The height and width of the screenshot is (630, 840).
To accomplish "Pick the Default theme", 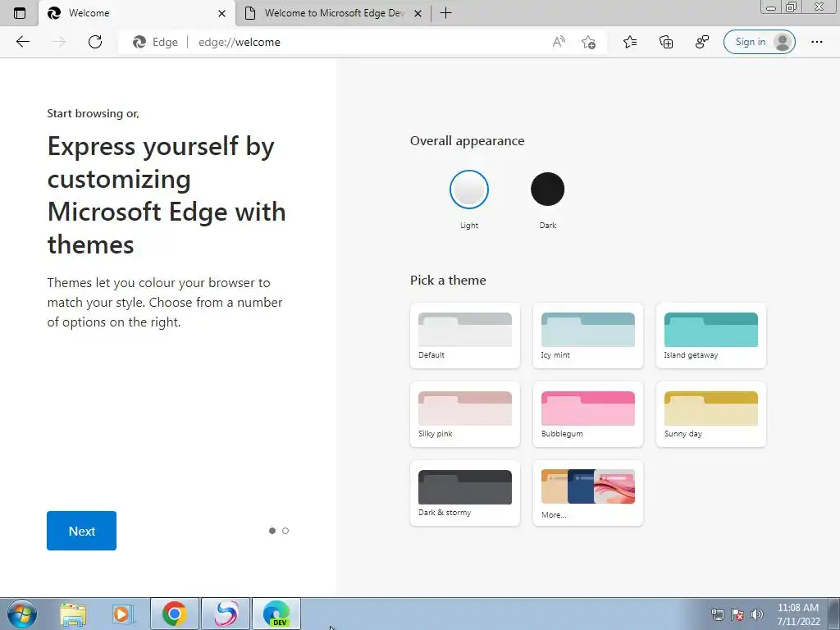I will coord(464,336).
